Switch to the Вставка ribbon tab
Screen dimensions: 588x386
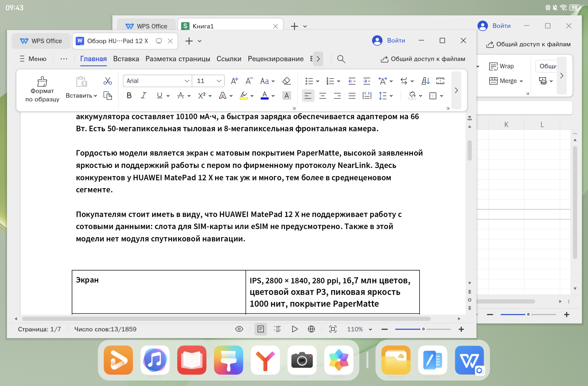(x=126, y=59)
